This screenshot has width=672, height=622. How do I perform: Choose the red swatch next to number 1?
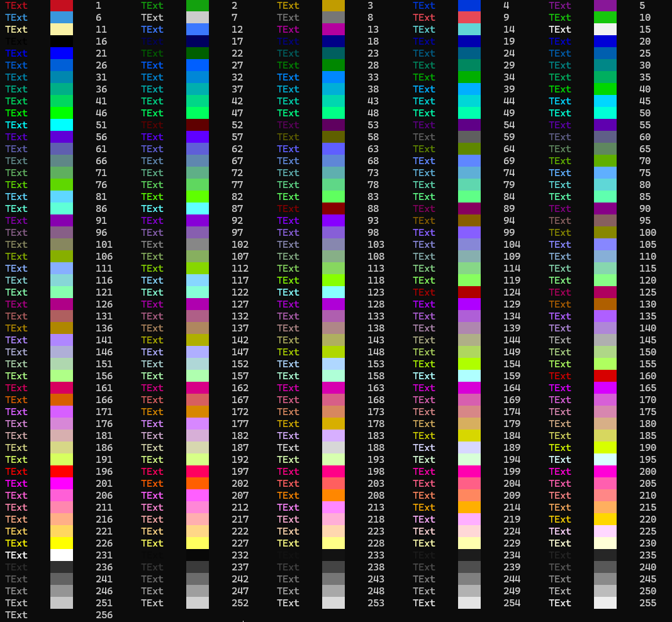click(61, 6)
